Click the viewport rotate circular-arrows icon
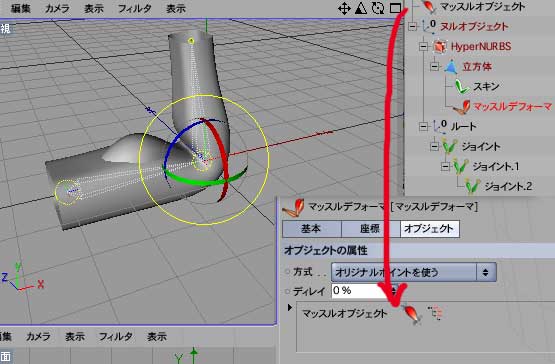Image resolution: width=555 pixels, height=364 pixels. point(378,8)
